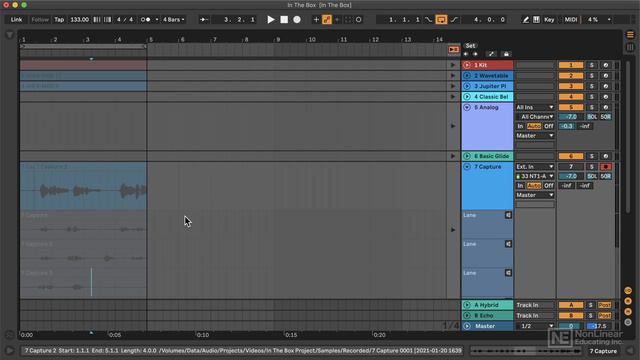Toggle the Lock Envelopes icon
The image size is (640, 360).
pos(506,54)
